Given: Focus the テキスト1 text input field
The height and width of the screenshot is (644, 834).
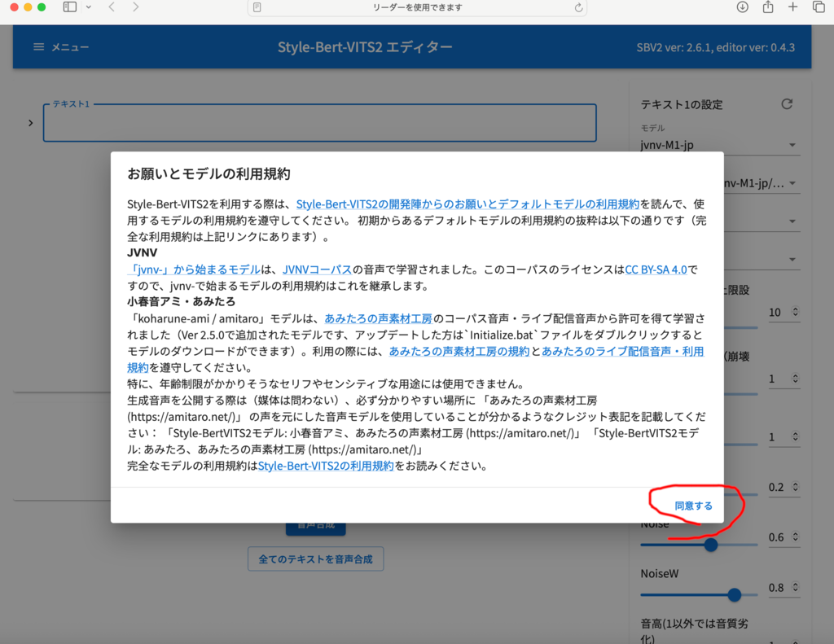Looking at the screenshot, I should point(319,123).
